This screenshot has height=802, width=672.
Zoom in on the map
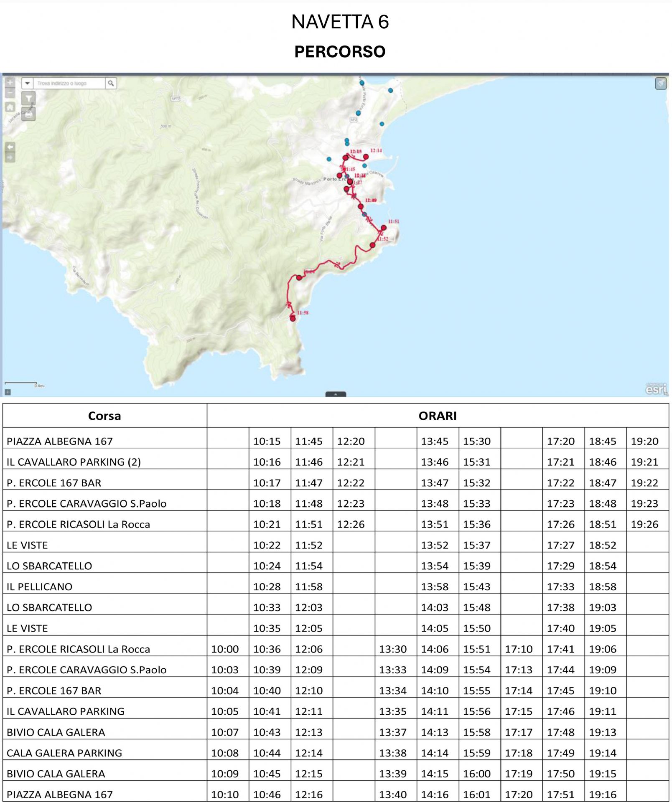tap(10, 82)
